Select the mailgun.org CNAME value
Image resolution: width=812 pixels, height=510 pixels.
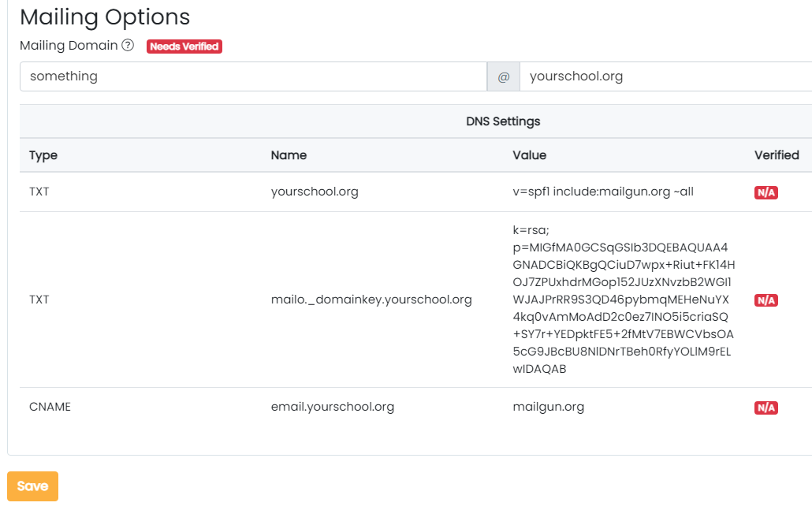click(549, 407)
